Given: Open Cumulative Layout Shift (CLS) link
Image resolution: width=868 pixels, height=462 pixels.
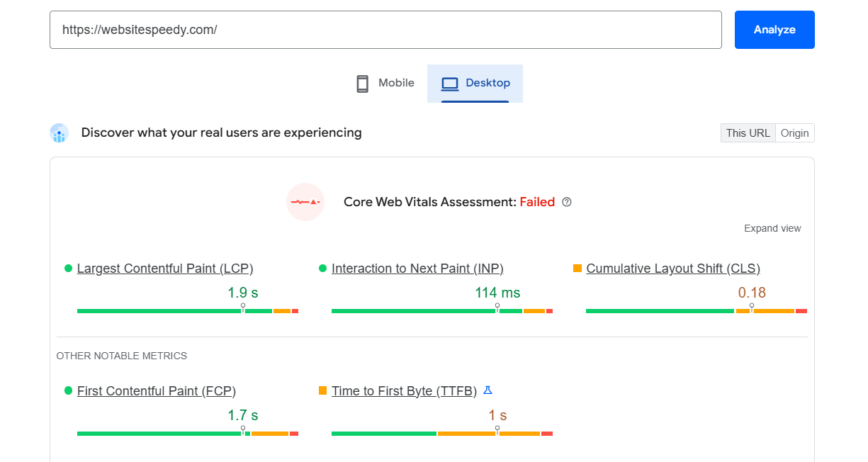Looking at the screenshot, I should point(672,269).
